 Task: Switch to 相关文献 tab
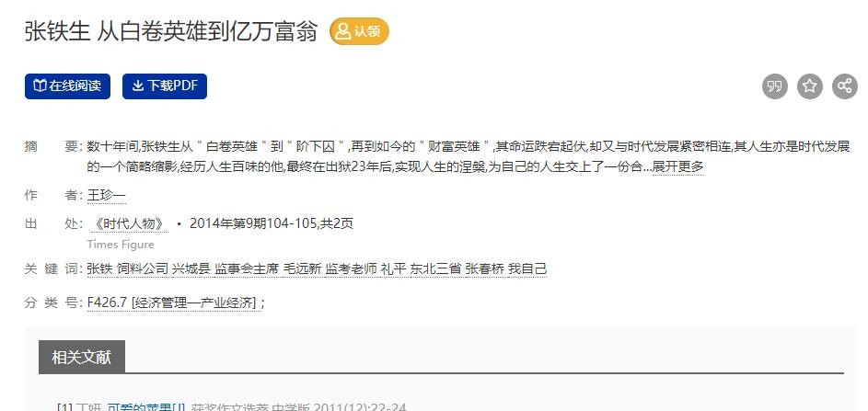81,357
